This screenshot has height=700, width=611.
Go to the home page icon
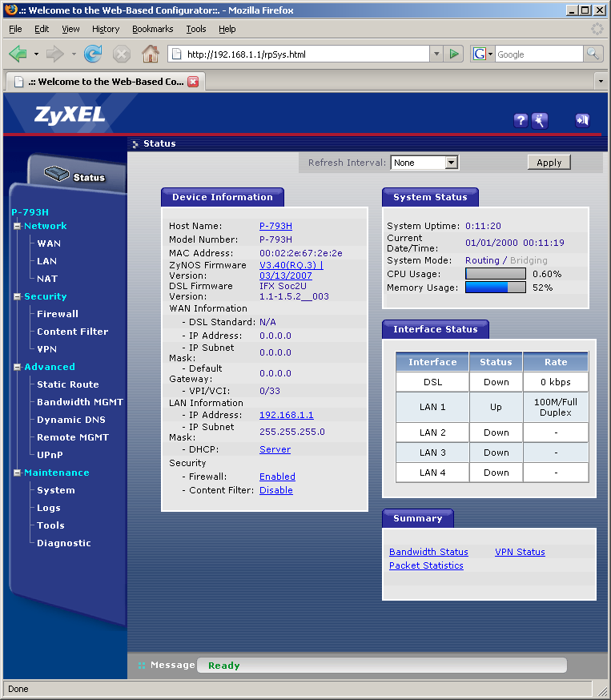[150, 54]
